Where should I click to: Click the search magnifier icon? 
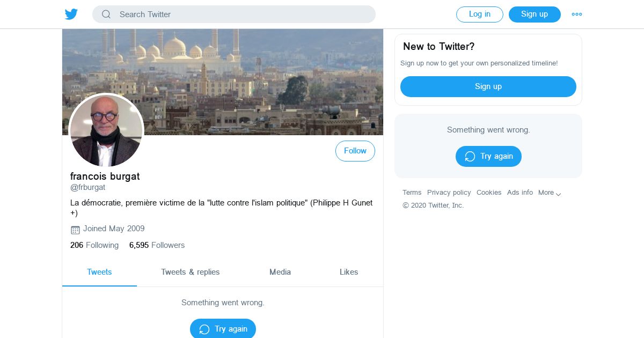pos(106,14)
